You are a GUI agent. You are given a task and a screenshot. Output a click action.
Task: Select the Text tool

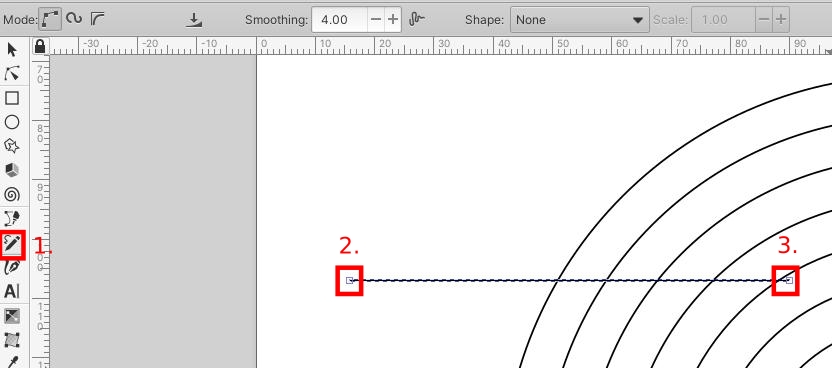coord(12,291)
